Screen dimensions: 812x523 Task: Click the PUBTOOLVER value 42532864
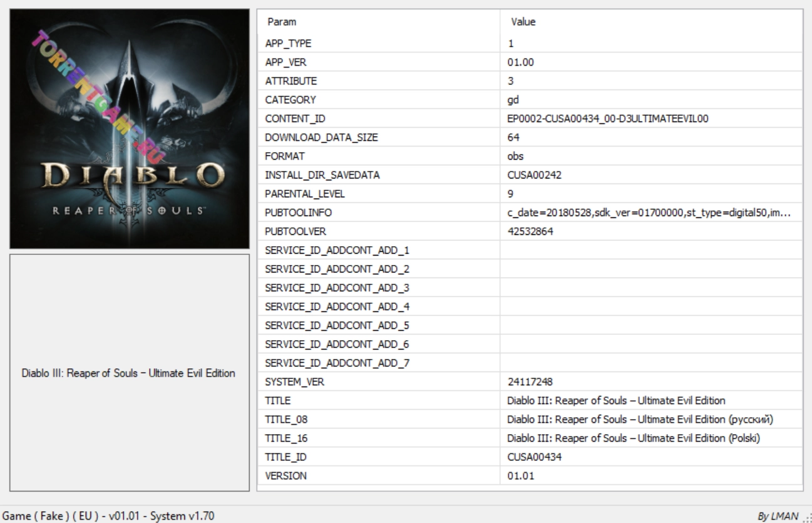pyautogui.click(x=530, y=231)
